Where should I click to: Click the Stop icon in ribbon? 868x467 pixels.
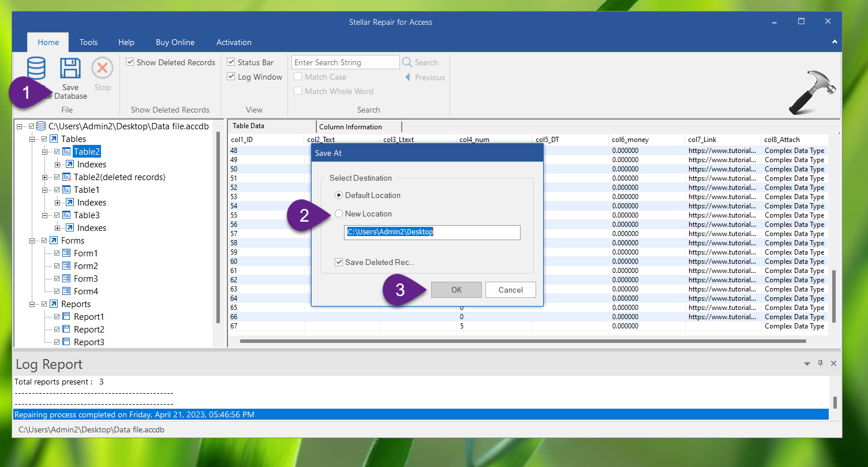(x=102, y=69)
